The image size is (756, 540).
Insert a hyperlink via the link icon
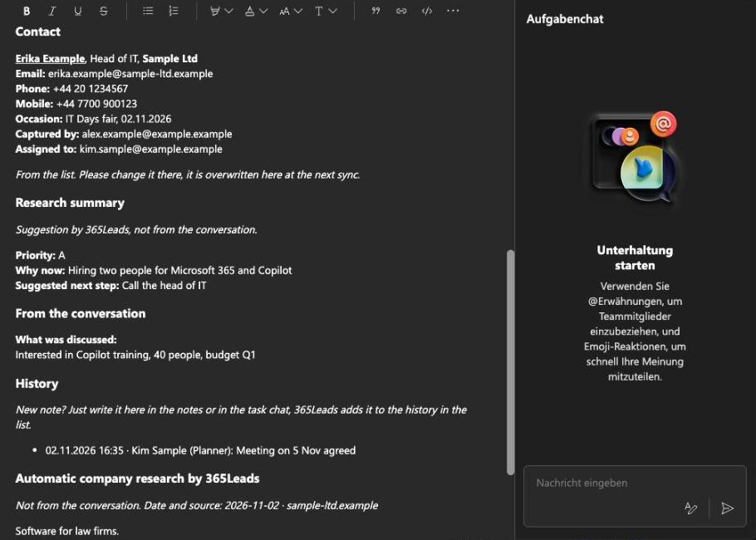(401, 11)
